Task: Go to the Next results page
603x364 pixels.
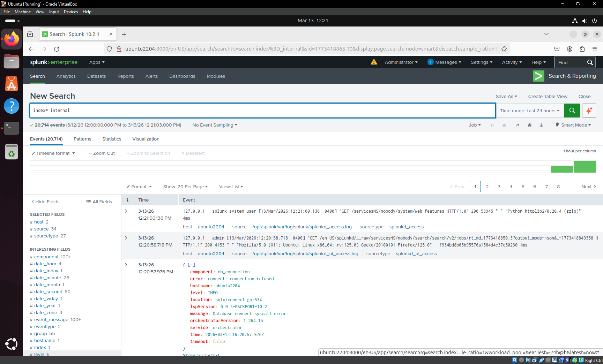Action: coord(588,187)
